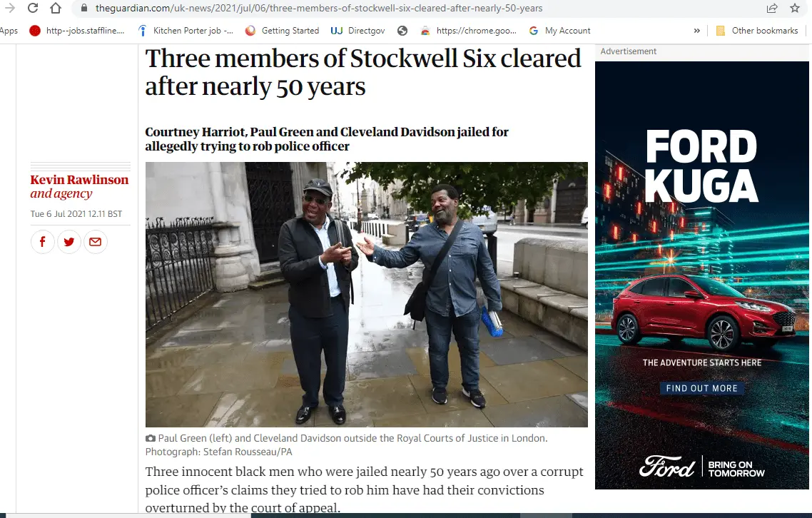Image resolution: width=812 pixels, height=518 pixels.
Task: Share the article on Facebook
Action: (x=43, y=241)
